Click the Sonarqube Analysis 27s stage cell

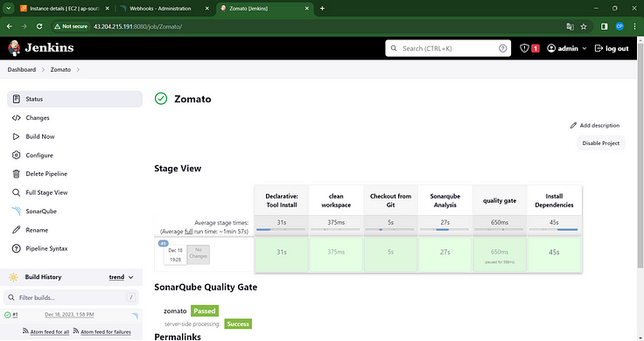click(x=445, y=254)
